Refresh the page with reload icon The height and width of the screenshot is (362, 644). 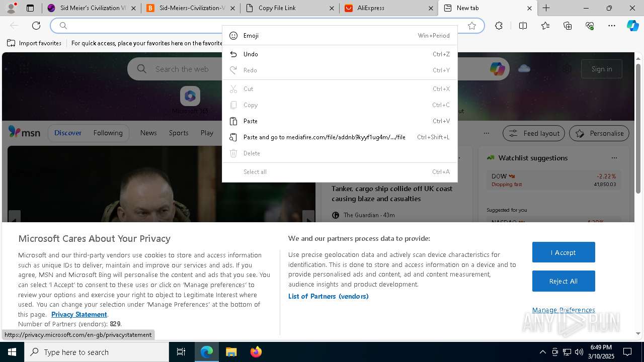coord(36,26)
